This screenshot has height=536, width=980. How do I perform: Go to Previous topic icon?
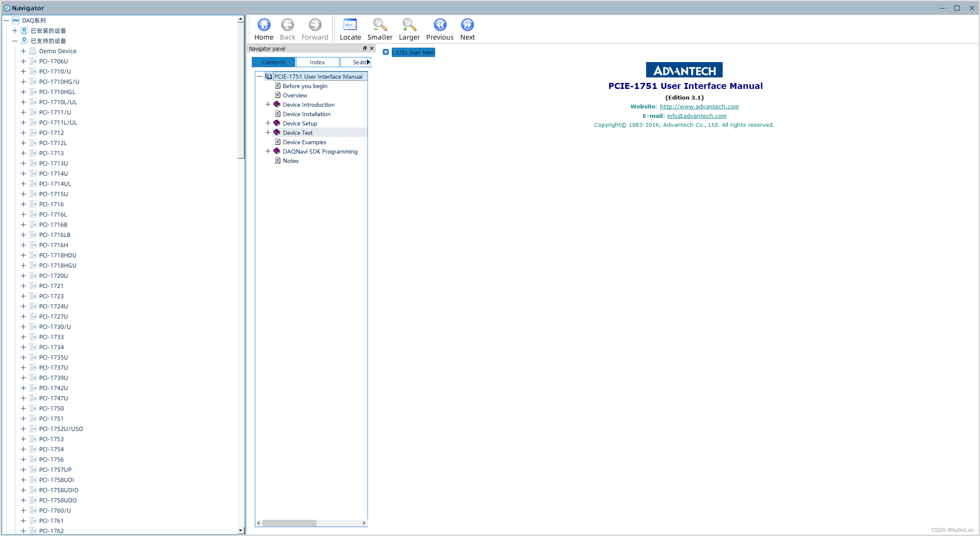pos(440,25)
